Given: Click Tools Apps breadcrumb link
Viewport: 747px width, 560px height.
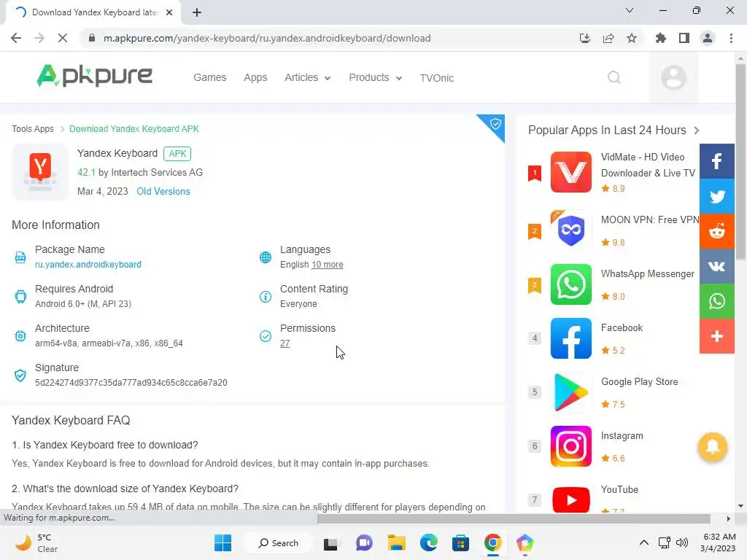Looking at the screenshot, I should point(33,129).
